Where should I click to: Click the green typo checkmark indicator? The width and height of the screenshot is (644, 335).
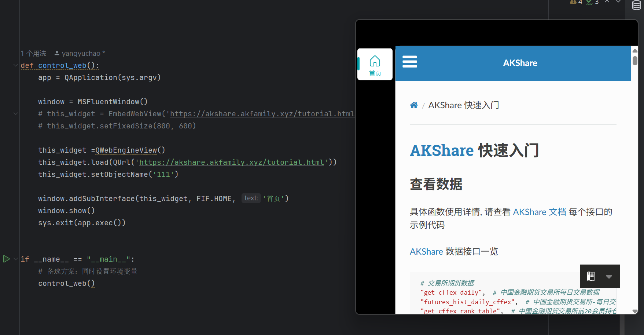tap(592, 2)
